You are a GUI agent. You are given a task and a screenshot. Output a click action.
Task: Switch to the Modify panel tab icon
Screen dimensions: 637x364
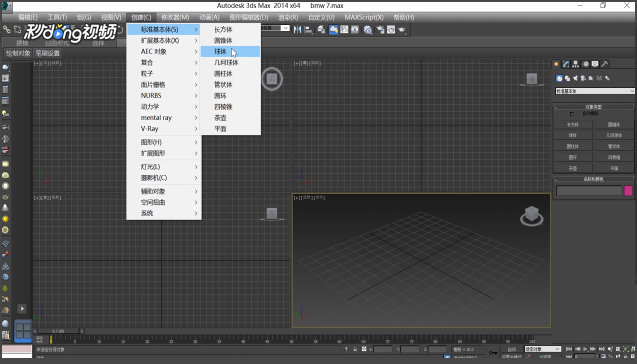pyautogui.click(x=566, y=64)
